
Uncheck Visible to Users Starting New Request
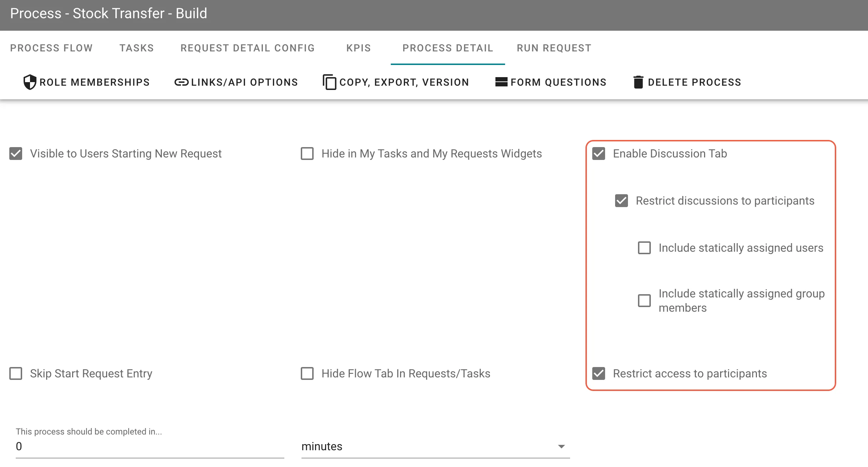pos(16,154)
